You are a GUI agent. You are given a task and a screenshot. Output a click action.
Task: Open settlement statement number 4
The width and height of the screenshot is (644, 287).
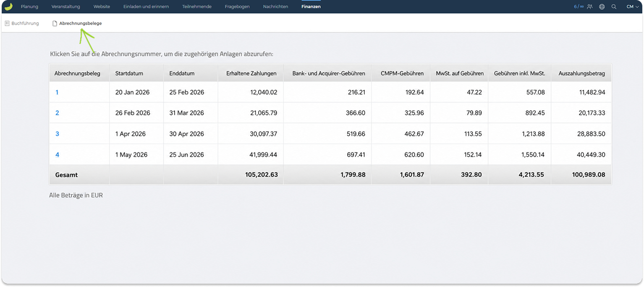click(57, 155)
